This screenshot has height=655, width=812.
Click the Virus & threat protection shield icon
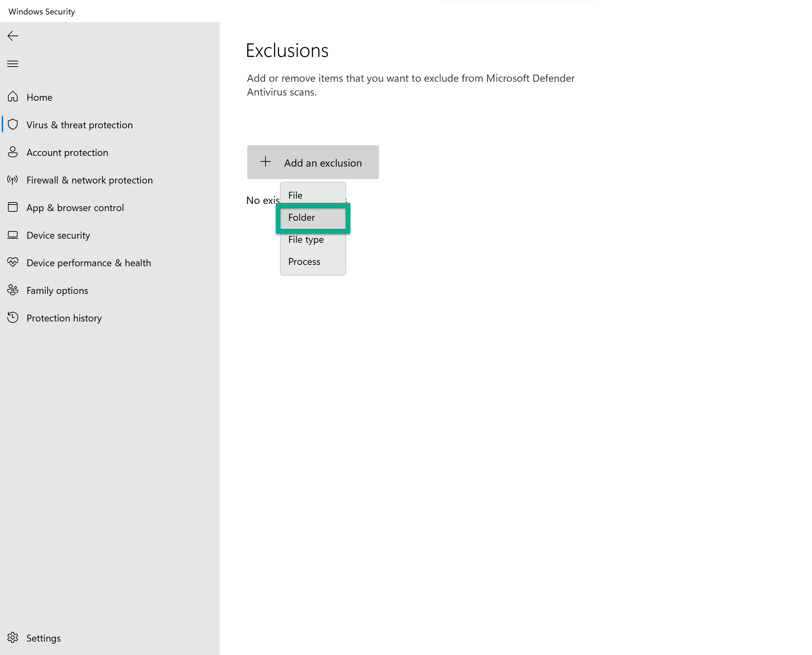[x=13, y=125]
